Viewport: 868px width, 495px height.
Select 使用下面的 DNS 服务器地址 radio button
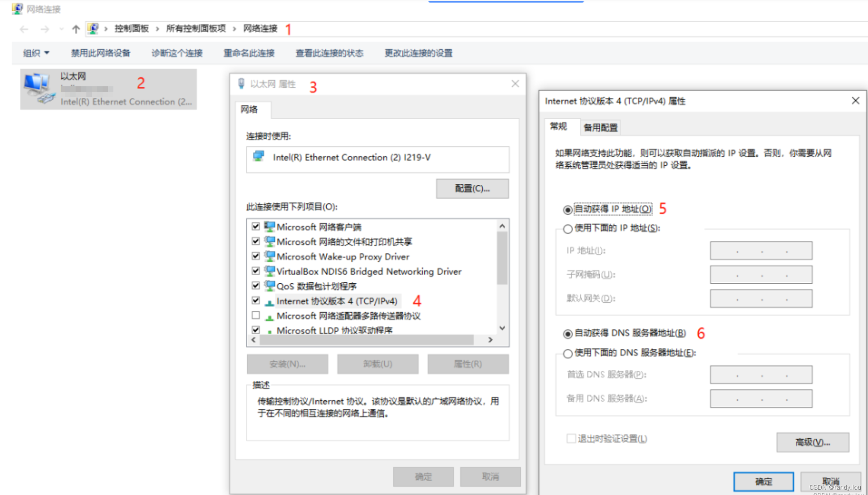[568, 353]
